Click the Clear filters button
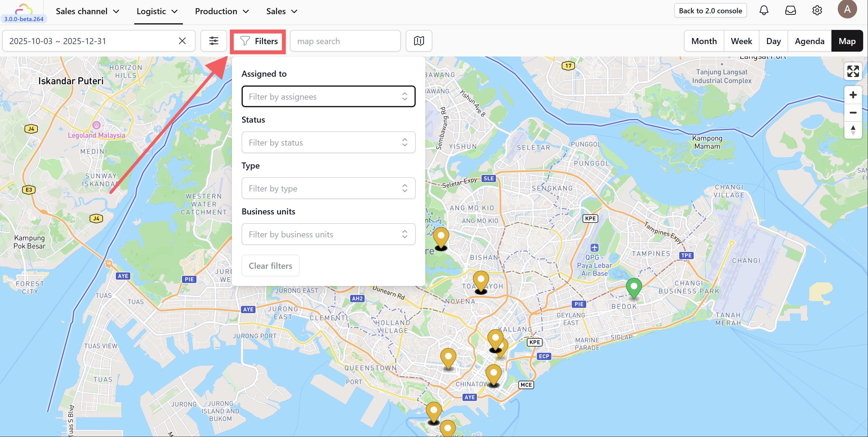Screen dimensions: 868x437 pyautogui.click(x=270, y=266)
